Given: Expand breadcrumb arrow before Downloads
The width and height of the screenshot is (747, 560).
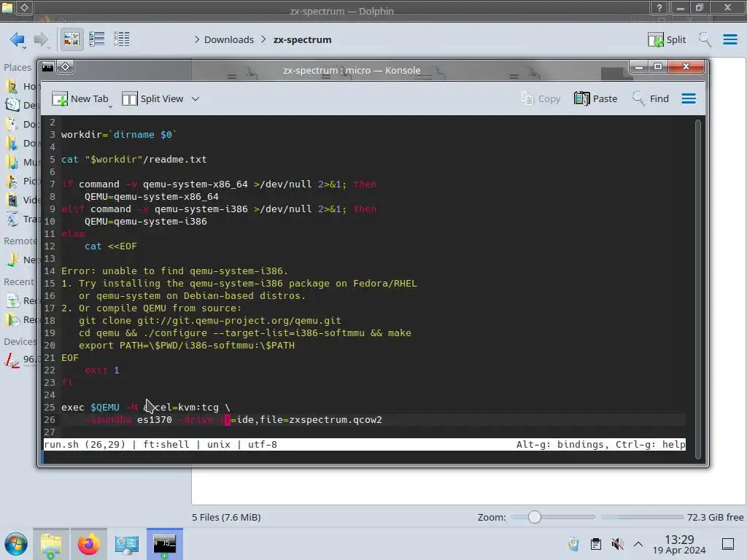Looking at the screenshot, I should (x=197, y=40).
